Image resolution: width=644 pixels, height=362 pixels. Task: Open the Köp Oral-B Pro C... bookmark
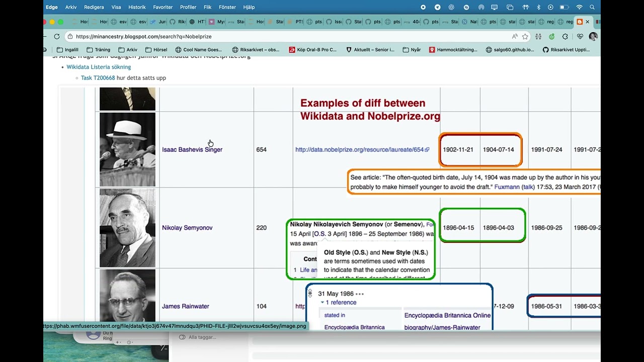click(x=312, y=50)
